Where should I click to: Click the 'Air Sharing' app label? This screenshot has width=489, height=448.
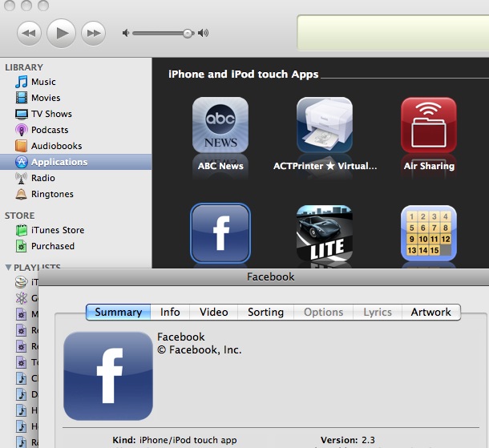[x=429, y=166]
